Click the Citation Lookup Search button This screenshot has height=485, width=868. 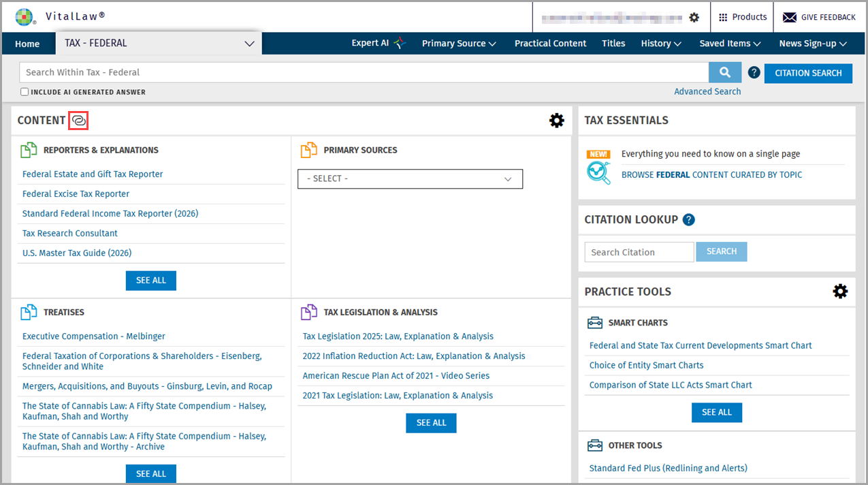click(x=722, y=251)
